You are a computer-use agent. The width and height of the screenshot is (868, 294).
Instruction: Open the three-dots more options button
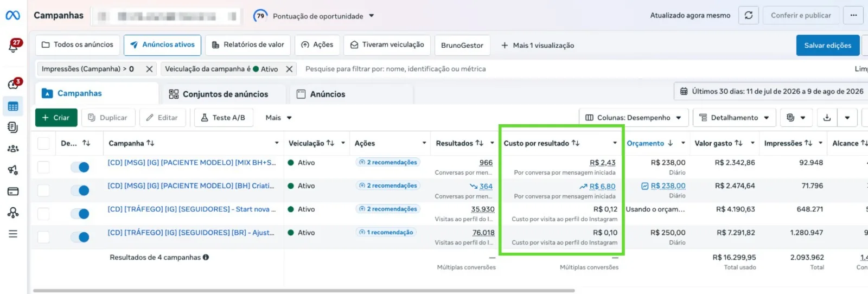point(853,15)
